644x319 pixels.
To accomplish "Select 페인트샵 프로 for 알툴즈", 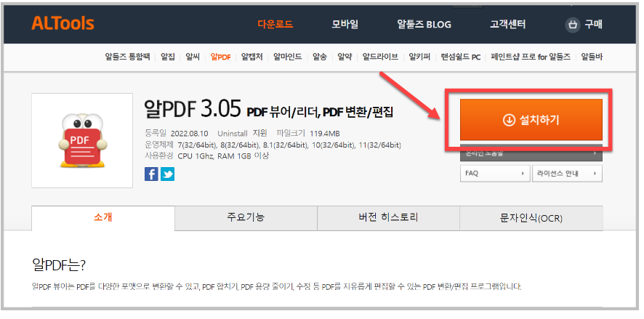I will (x=531, y=57).
